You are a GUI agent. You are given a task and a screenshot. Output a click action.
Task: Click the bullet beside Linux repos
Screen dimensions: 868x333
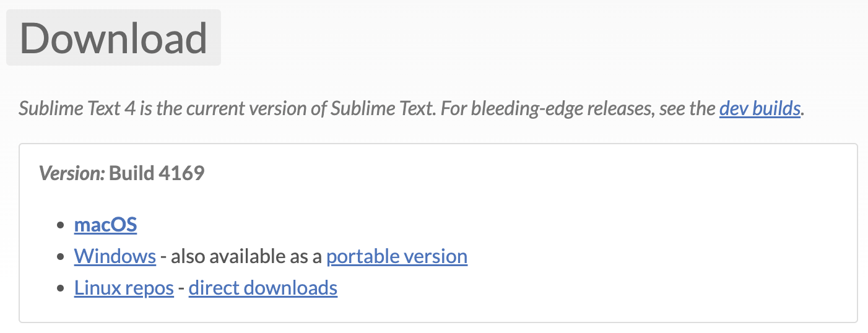61,288
